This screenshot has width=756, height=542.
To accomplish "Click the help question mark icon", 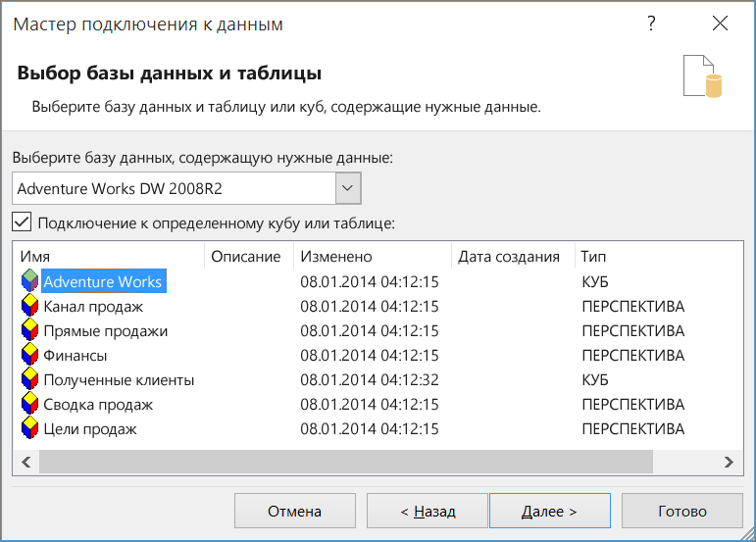I will coord(651,25).
